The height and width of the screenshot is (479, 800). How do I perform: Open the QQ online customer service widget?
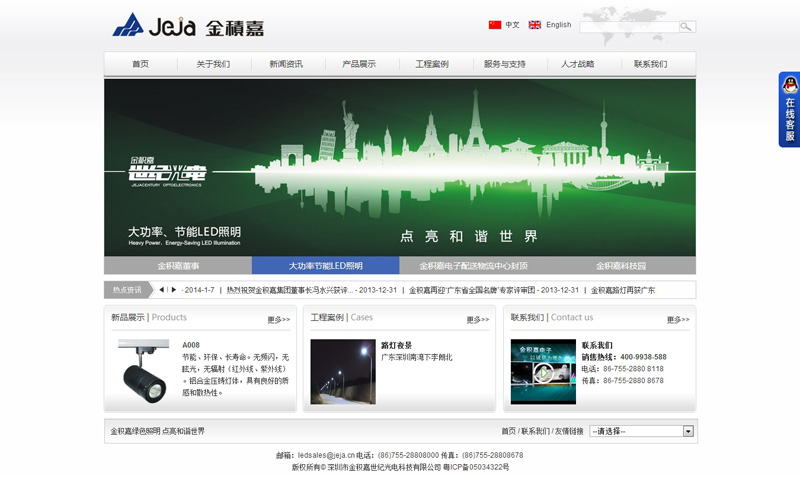click(789, 109)
